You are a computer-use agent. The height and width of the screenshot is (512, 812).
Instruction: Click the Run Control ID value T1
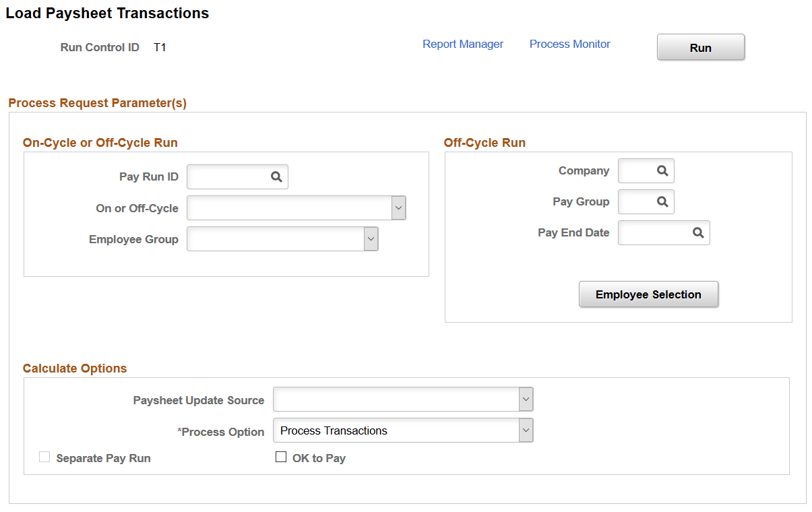160,47
